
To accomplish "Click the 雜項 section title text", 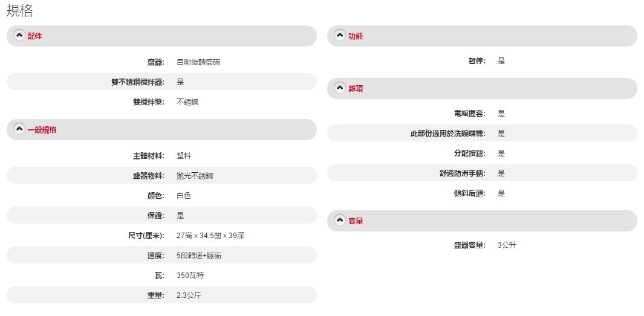I will point(356,89).
